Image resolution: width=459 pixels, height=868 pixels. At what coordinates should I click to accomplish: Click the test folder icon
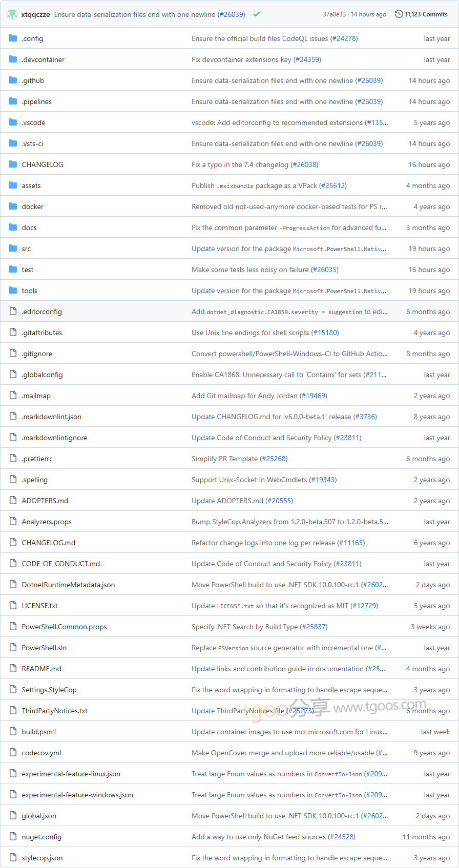(13, 270)
